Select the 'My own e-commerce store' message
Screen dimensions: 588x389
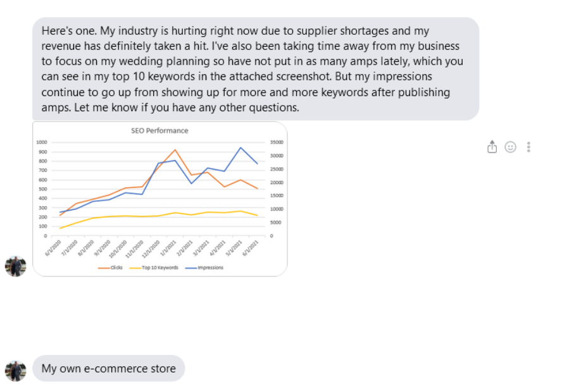[x=108, y=368]
